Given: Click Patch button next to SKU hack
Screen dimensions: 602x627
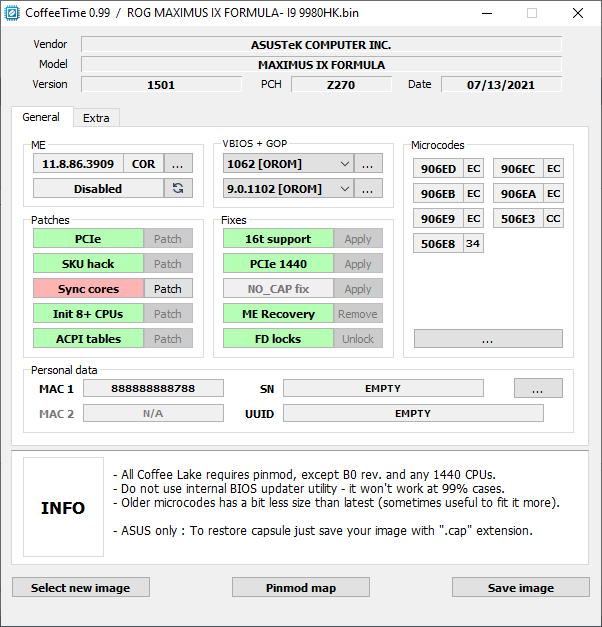Looking at the screenshot, I should [168, 264].
